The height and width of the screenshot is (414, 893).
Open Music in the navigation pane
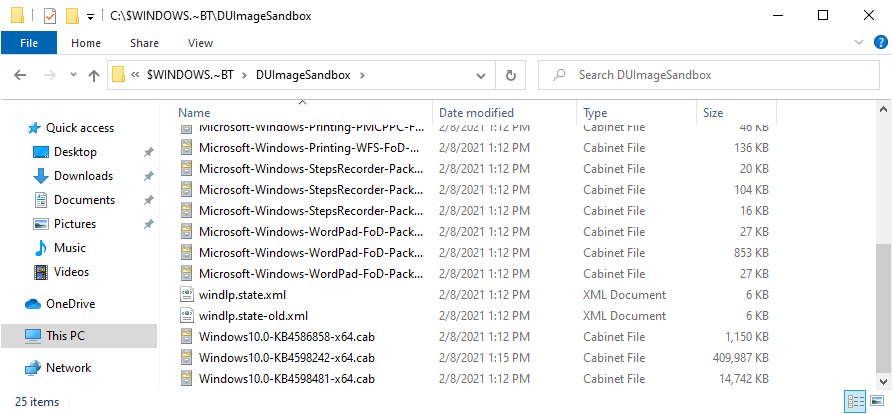69,248
